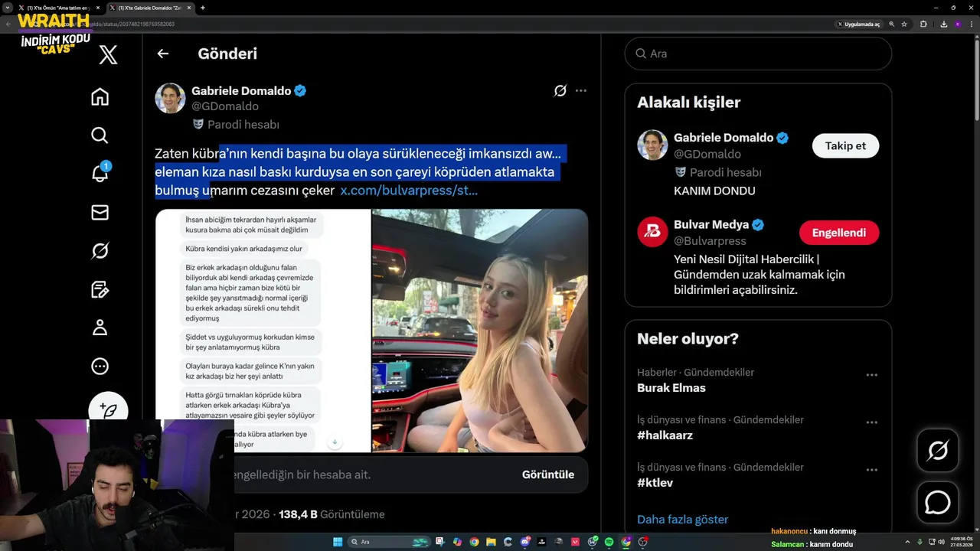Open #ktlev trending topic
This screenshot has height=551, width=980.
point(655,483)
